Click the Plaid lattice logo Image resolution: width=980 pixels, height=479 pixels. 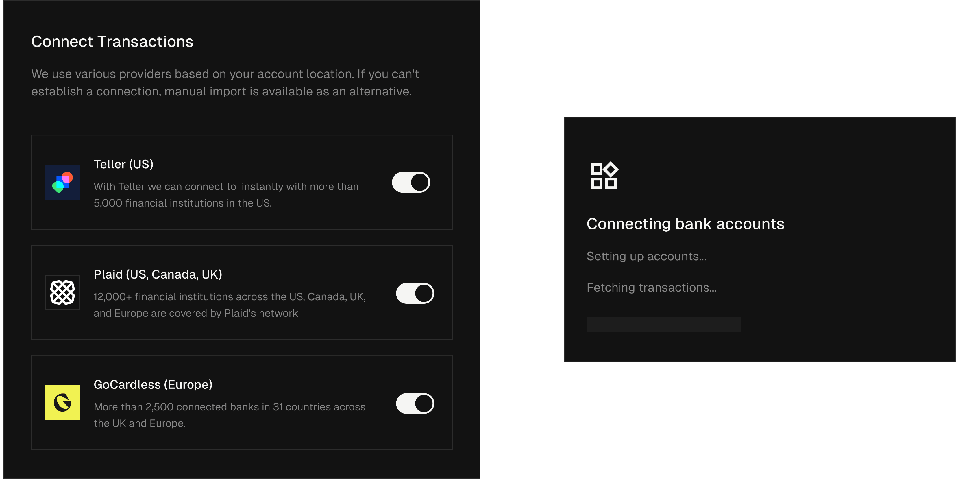62,292
